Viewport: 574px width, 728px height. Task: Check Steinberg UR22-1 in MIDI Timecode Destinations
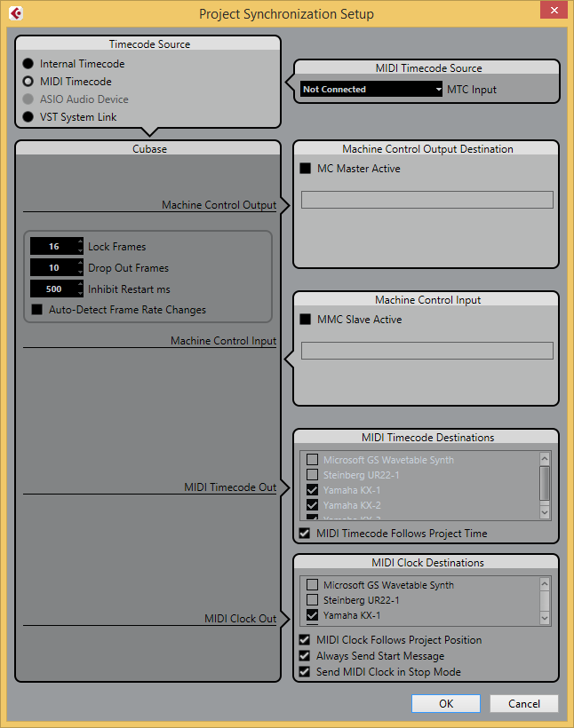[313, 474]
